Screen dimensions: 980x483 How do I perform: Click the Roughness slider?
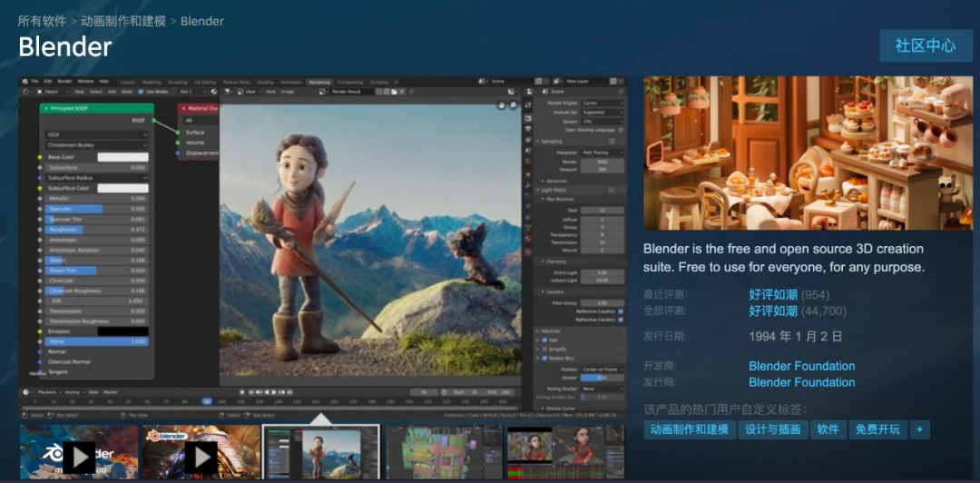[x=97, y=230]
